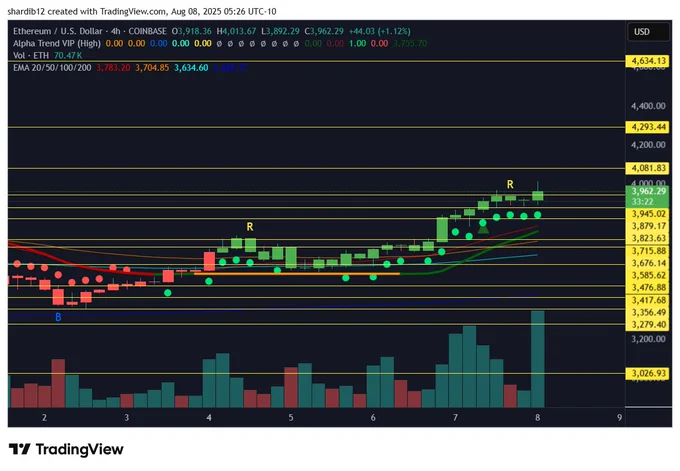The image size is (680, 471).
Task: Click date label 3 on time axis
Action: (x=127, y=418)
